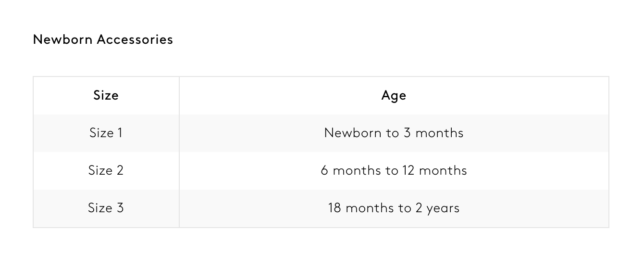Image resolution: width=644 pixels, height=256 pixels.
Task: Click the word "Accessories" in the heading
Action: 135,39
